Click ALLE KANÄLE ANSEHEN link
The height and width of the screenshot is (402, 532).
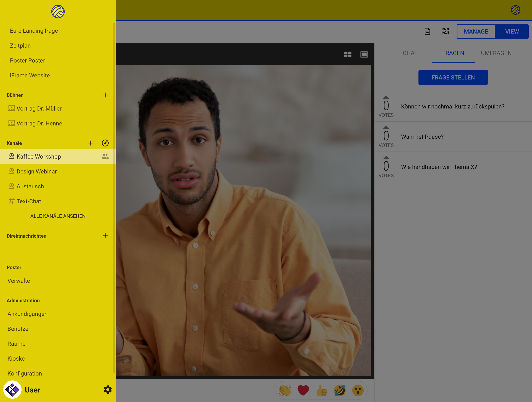58,216
